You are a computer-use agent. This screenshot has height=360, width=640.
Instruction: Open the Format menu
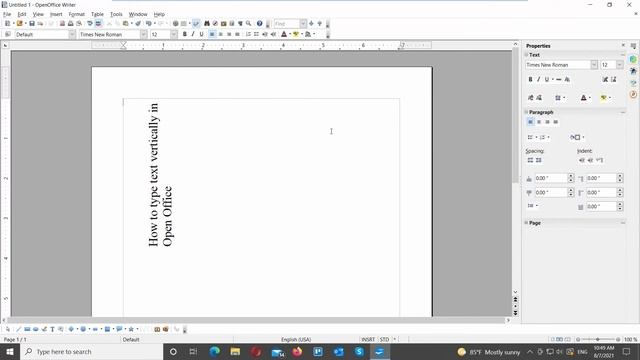point(76,14)
